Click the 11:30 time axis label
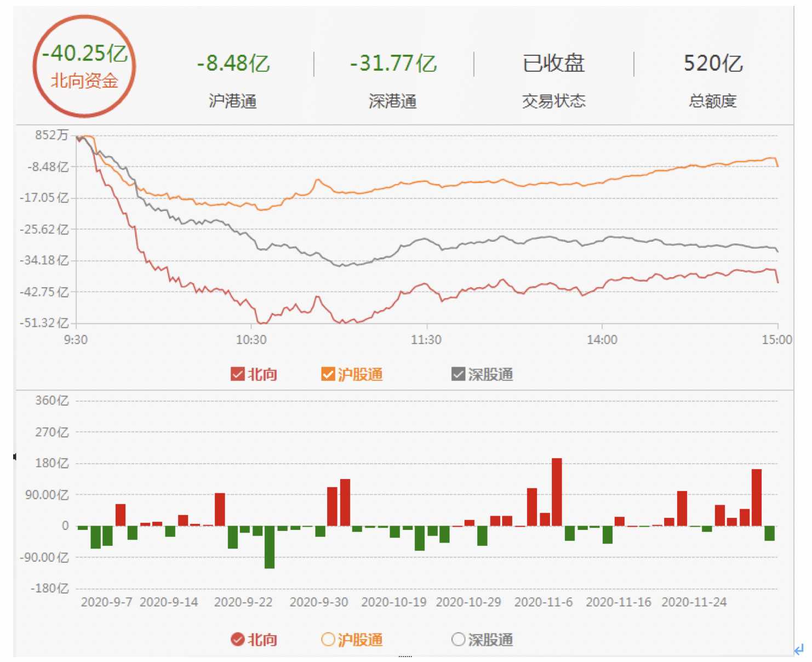Screen dimensions: 812x662 (x=426, y=340)
